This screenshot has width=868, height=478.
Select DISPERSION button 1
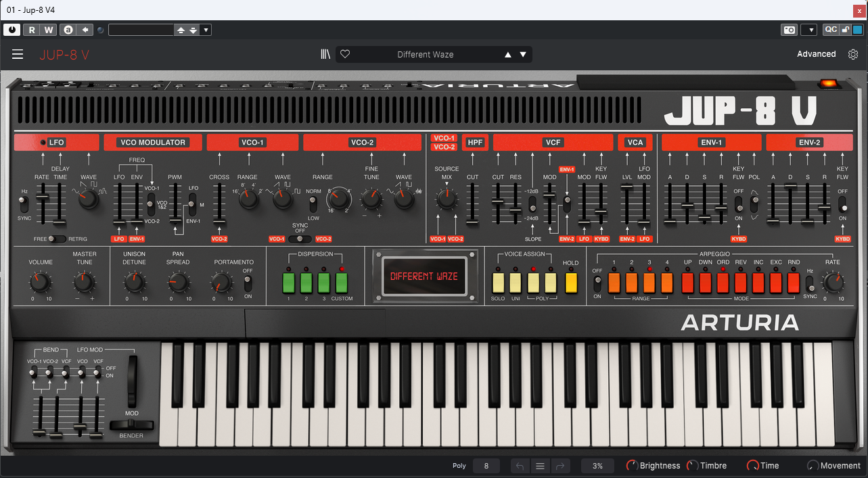pyautogui.click(x=289, y=282)
